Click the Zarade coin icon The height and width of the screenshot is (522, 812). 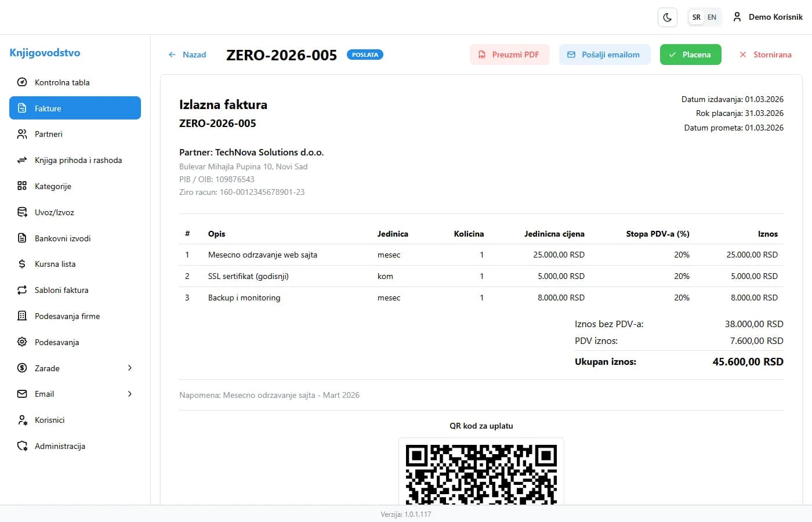(22, 368)
